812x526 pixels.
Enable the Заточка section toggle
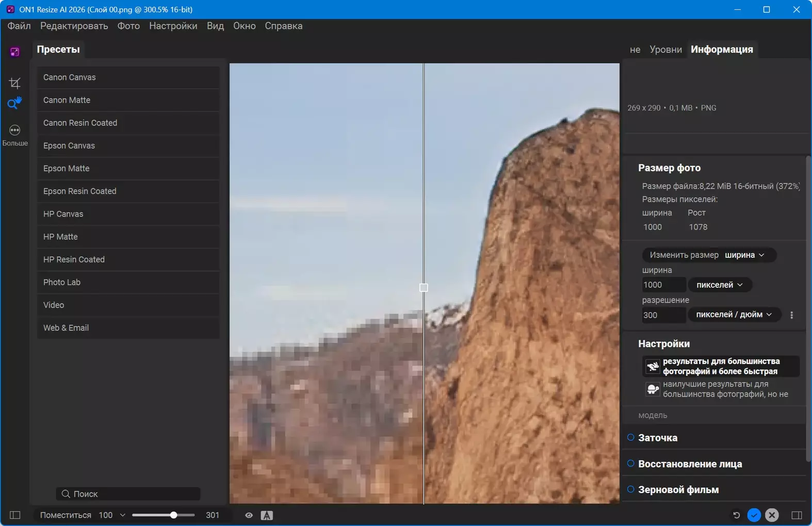630,437
